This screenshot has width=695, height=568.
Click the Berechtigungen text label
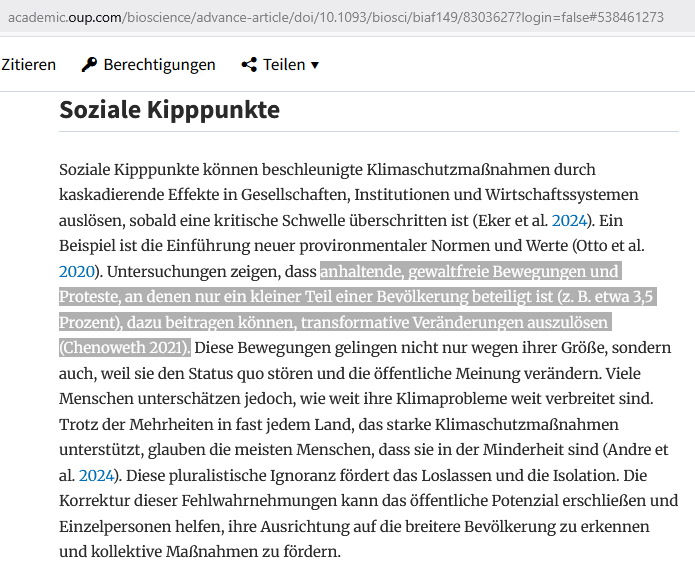[x=159, y=65]
